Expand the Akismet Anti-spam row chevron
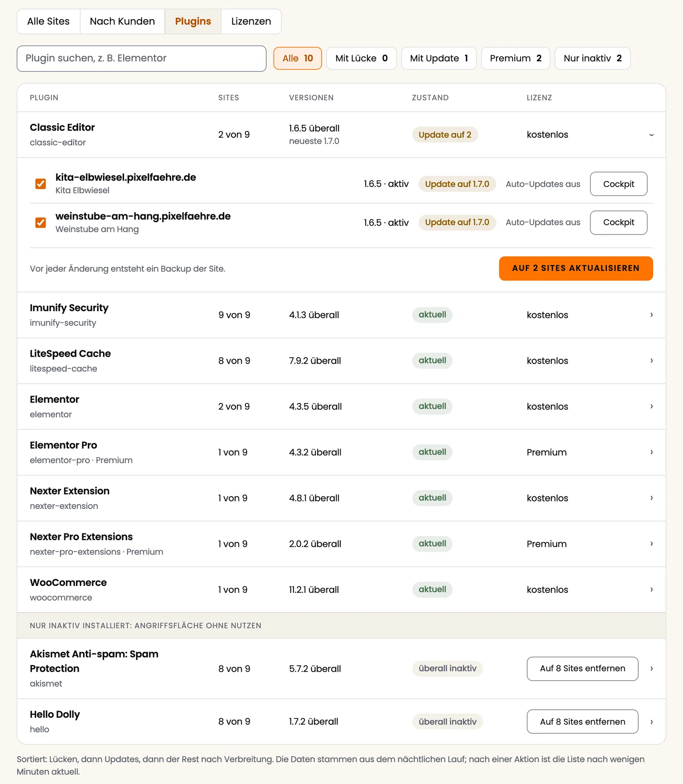The width and height of the screenshot is (683, 784). (651, 669)
